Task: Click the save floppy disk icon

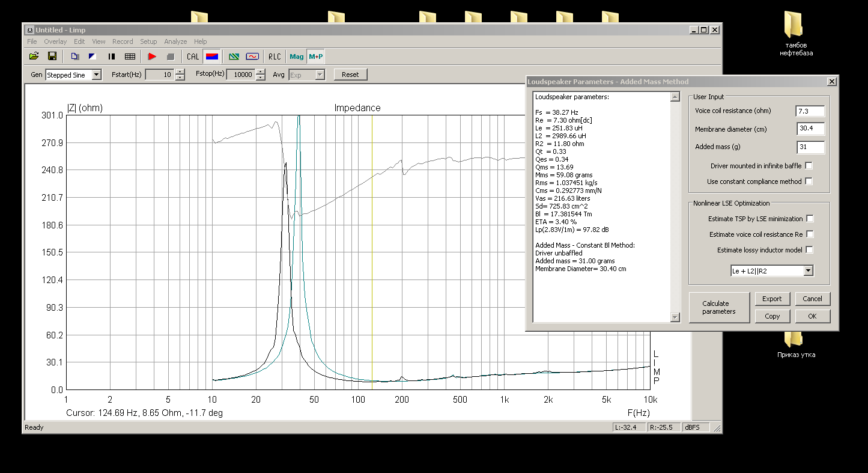Action: pyautogui.click(x=52, y=56)
